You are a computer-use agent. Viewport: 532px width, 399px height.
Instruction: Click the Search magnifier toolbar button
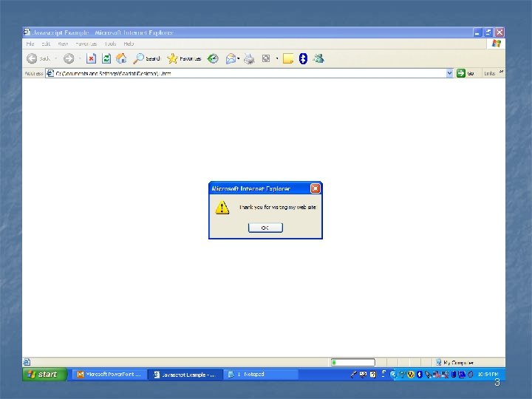click(146, 58)
